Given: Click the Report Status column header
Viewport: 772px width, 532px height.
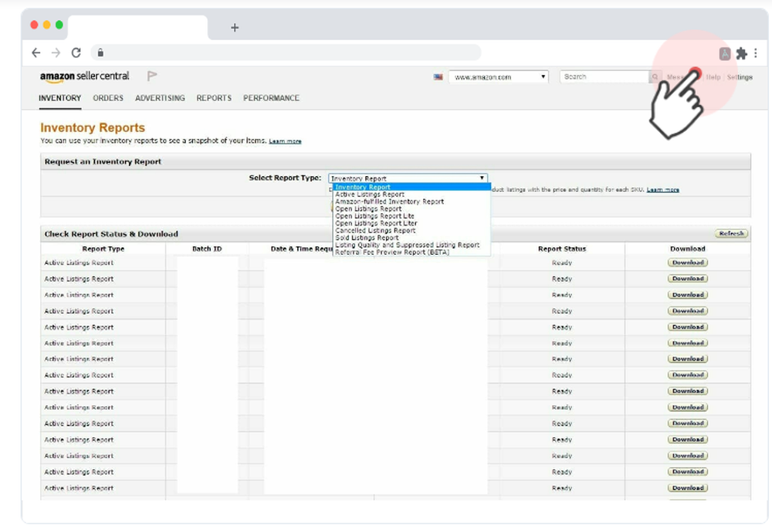Looking at the screenshot, I should 562,249.
